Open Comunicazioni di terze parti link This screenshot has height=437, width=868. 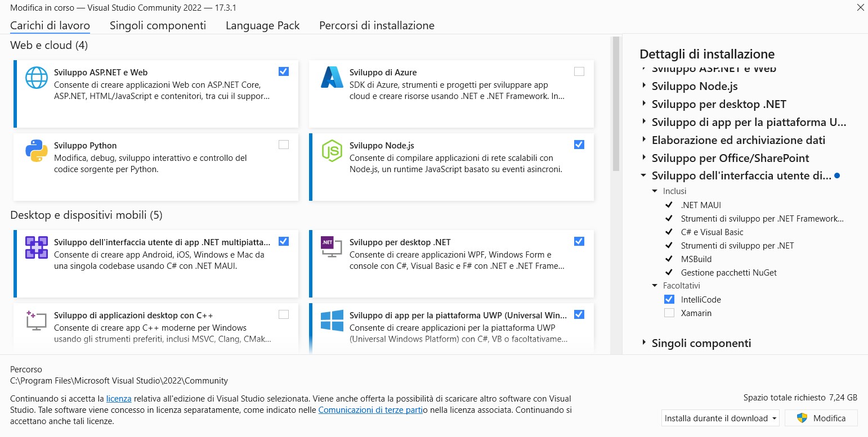click(x=370, y=410)
